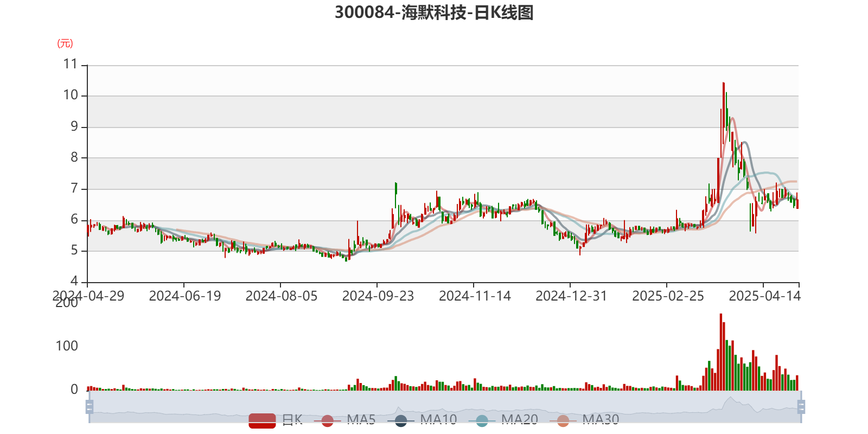The width and height of the screenshot is (868, 434).
Task: Click the MA30 orange legend circle marker
Action: pos(563,420)
